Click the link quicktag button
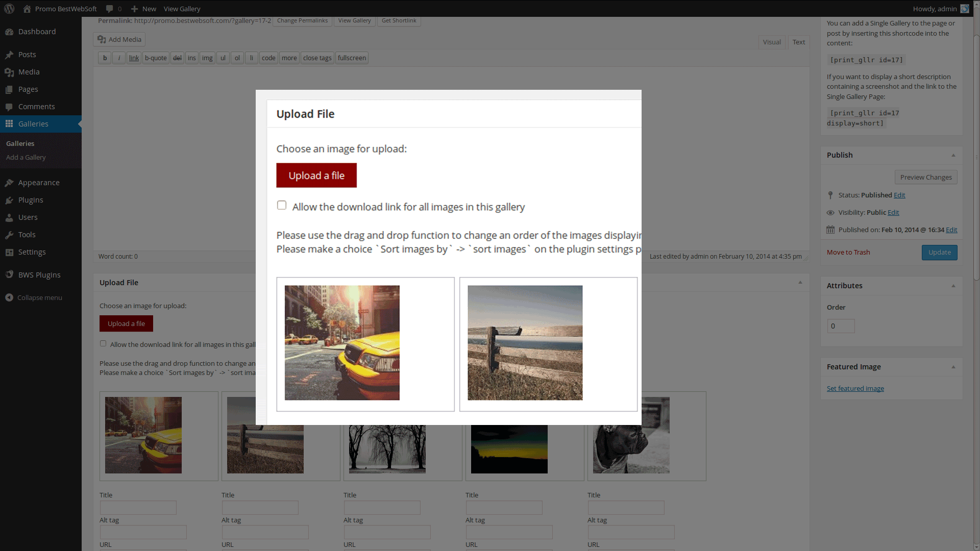Viewport: 980px width, 551px height. [134, 58]
